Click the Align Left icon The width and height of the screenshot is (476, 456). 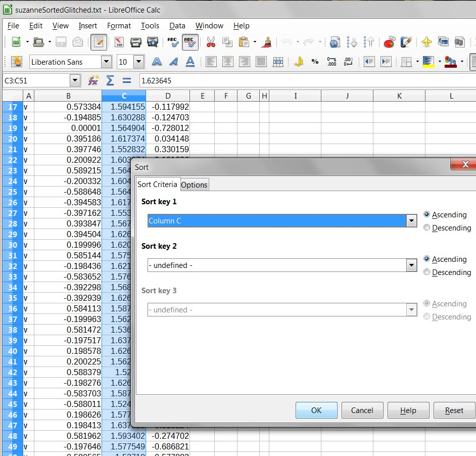[211, 62]
